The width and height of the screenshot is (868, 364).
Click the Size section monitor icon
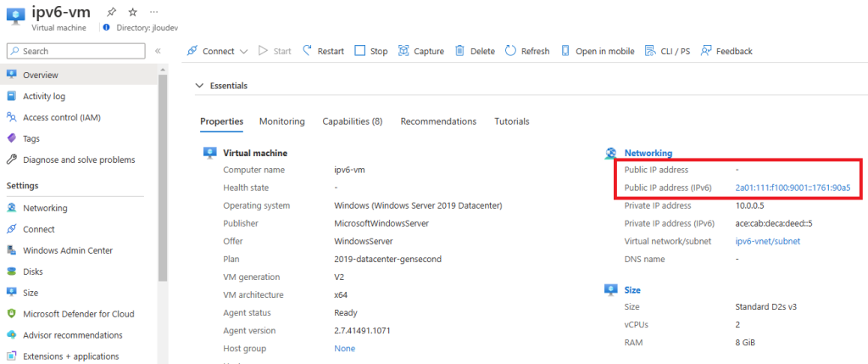click(611, 290)
